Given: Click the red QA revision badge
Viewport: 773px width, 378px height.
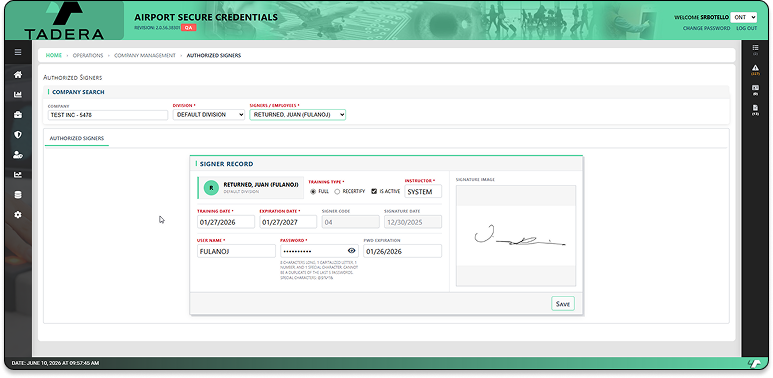Looking at the screenshot, I should click(x=188, y=28).
